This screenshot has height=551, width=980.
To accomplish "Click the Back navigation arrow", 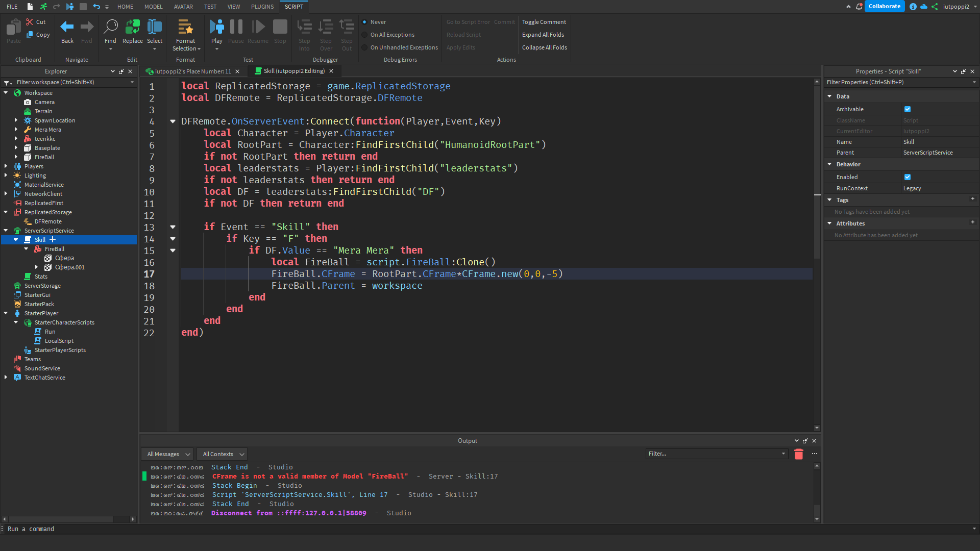I will coord(67,27).
